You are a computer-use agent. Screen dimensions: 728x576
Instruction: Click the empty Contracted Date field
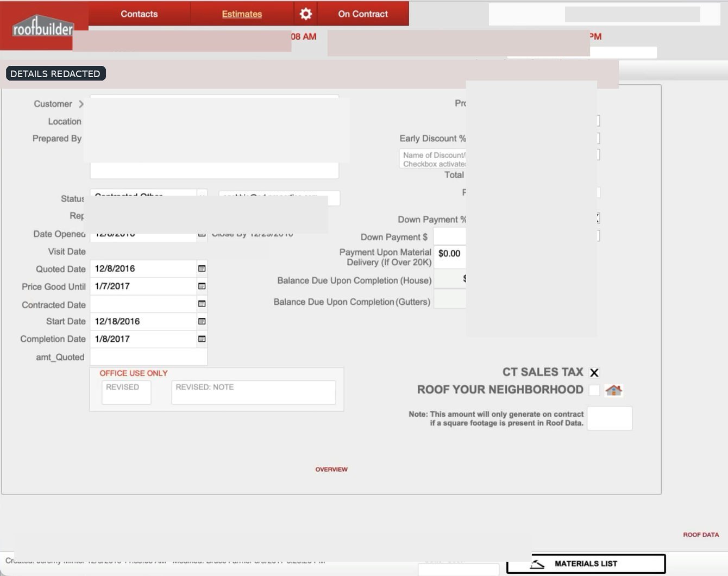(x=143, y=304)
